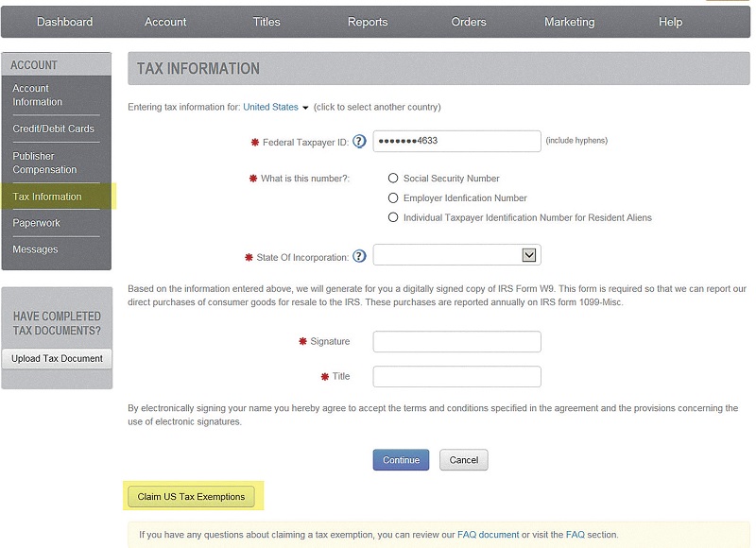Expand the United States country selector
The image size is (756, 548).
click(x=276, y=108)
